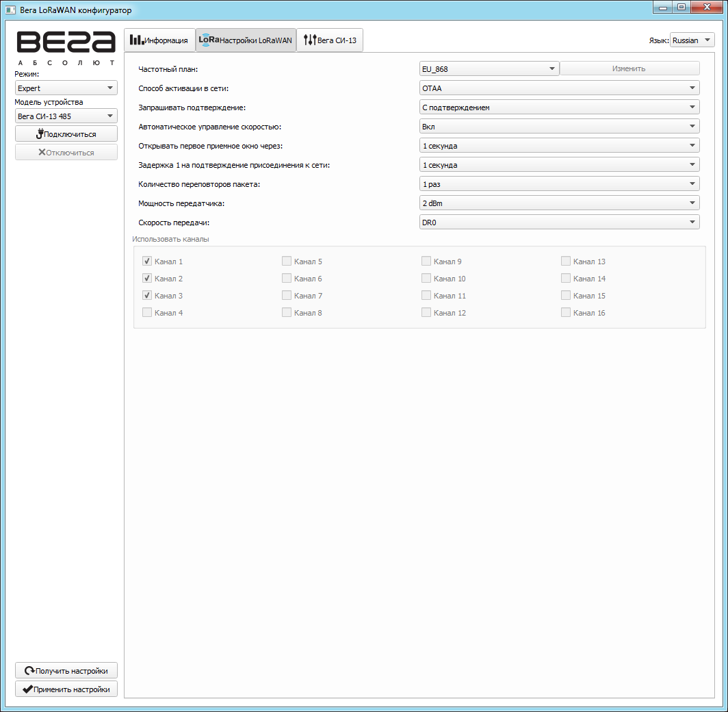Enable the Канал 12 checkbox
The height and width of the screenshot is (712, 728).
tap(426, 313)
